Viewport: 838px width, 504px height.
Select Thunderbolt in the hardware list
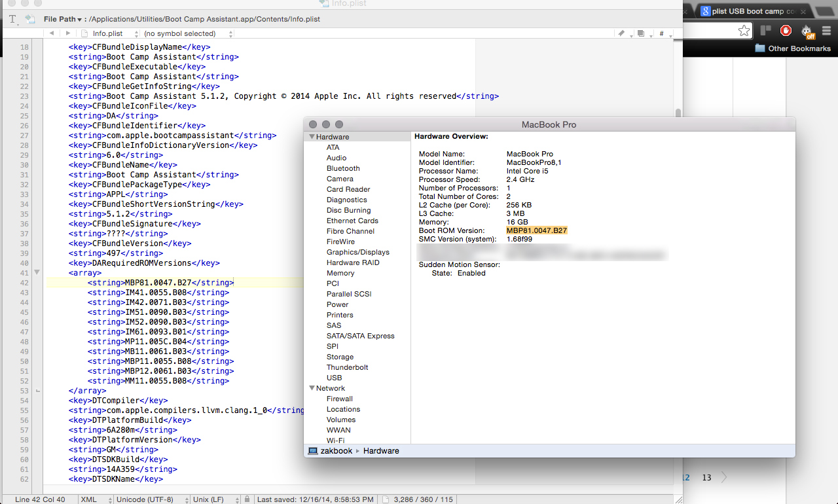coord(347,367)
